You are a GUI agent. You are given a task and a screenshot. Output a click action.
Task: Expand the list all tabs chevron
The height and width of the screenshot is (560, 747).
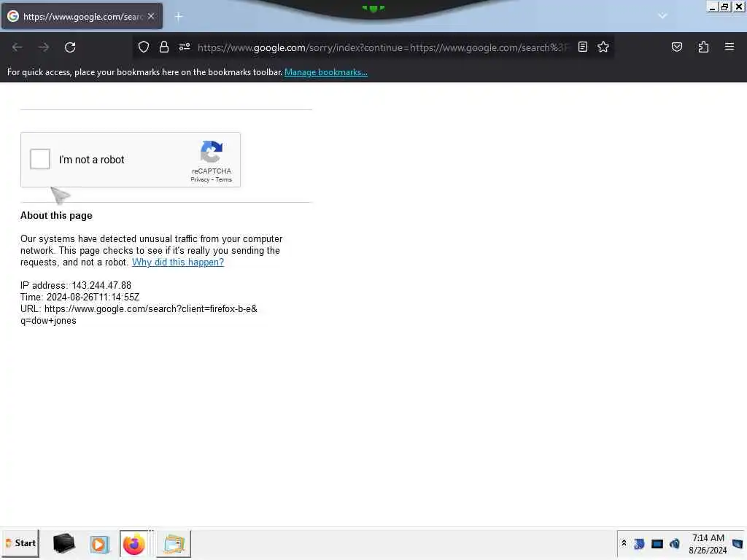pos(662,16)
